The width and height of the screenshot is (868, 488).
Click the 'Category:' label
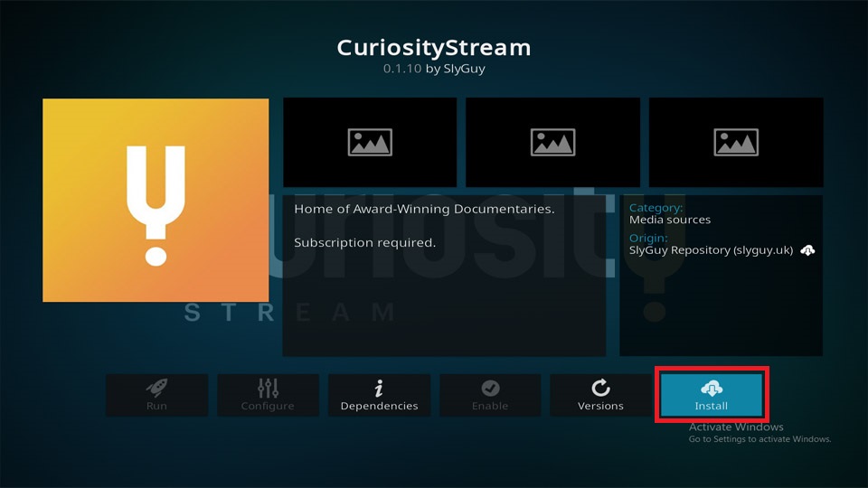(x=656, y=208)
